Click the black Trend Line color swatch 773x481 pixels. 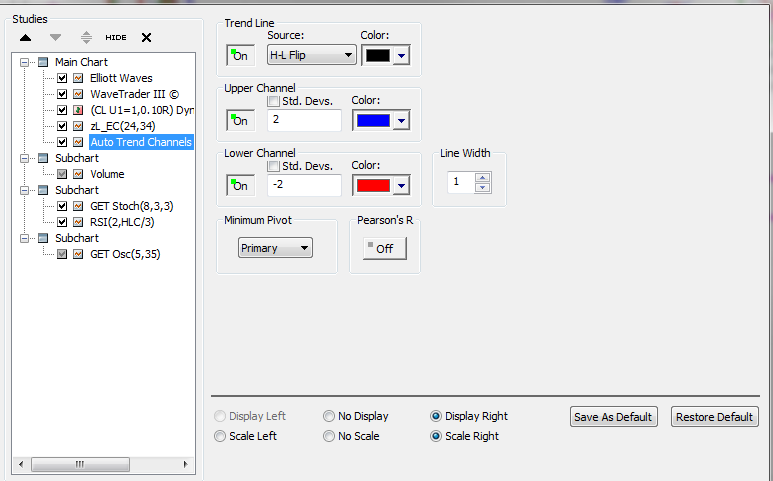tap(378, 55)
